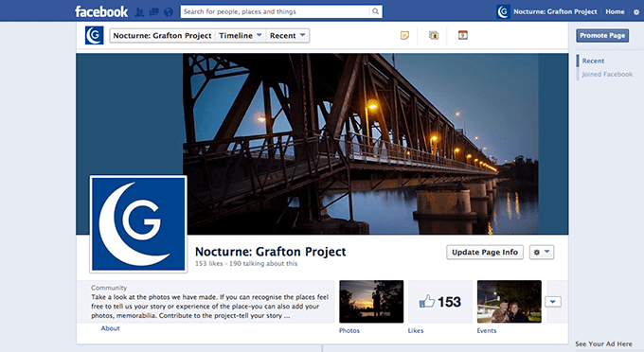The image size is (644, 352).
Task: Click the status note icon
Action: point(404,35)
